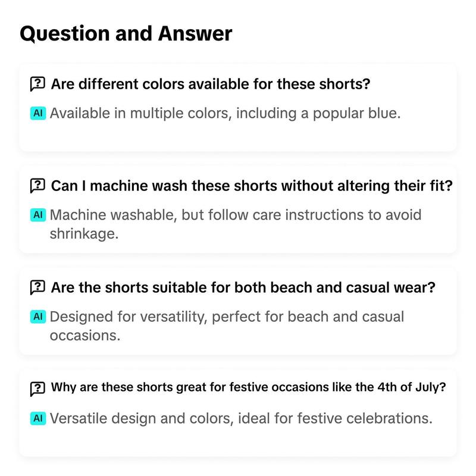476x476 pixels.
Task: Select the 'Versatile design and colors' answer text
Action: [x=241, y=419]
